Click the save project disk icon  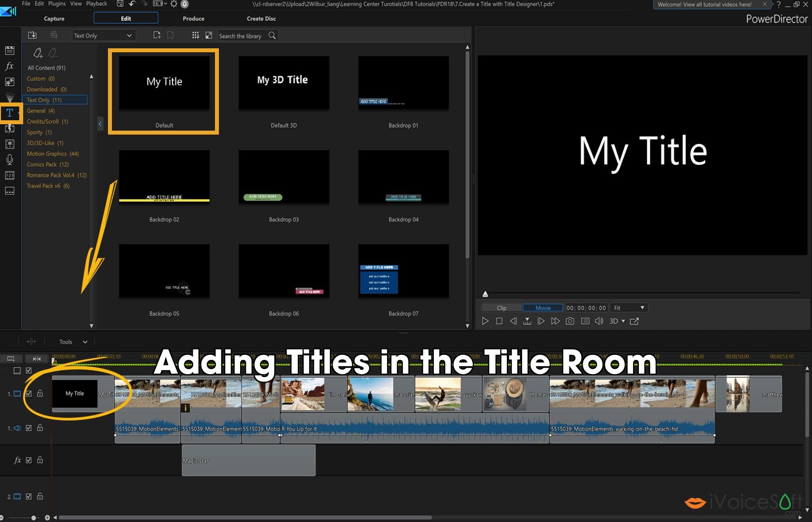(120, 4)
